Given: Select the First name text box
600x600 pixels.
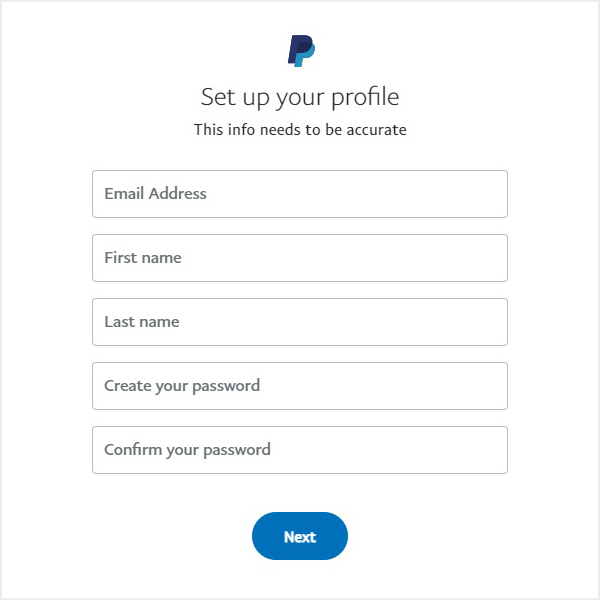Looking at the screenshot, I should pos(300,258).
